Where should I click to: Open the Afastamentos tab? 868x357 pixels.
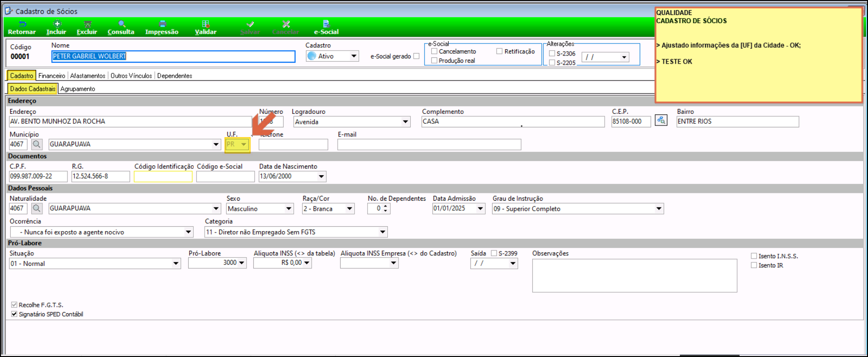click(x=87, y=76)
